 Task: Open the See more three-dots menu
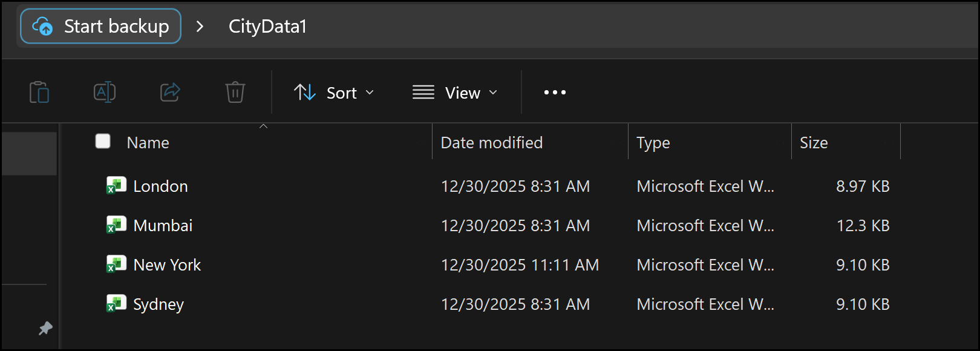[555, 93]
